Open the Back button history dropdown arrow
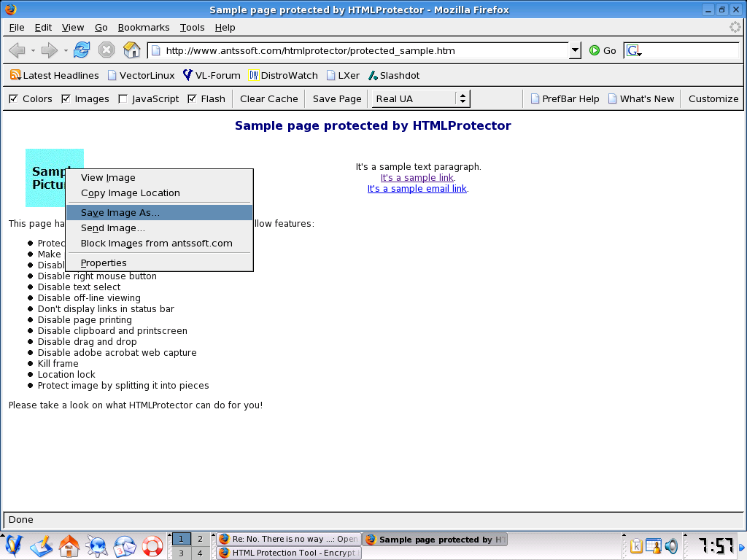Viewport: 747px width, 560px height. pos(33,50)
